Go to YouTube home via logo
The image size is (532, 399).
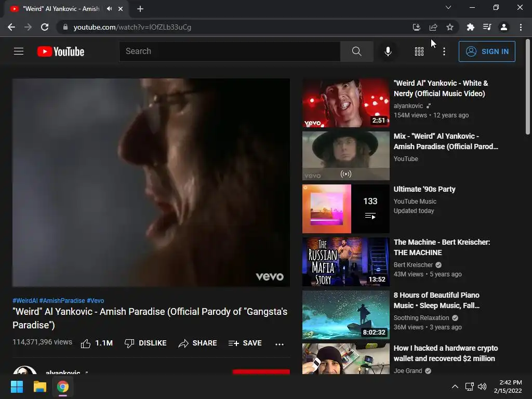point(61,51)
